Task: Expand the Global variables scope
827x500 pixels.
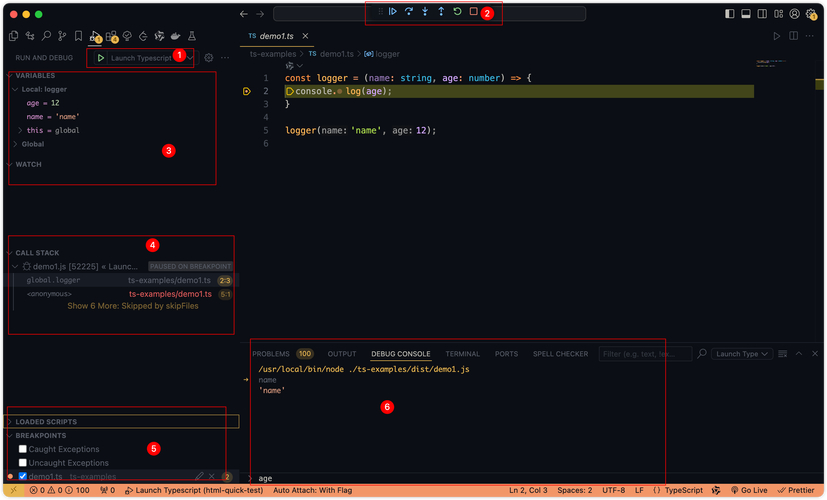Action: 33,144
